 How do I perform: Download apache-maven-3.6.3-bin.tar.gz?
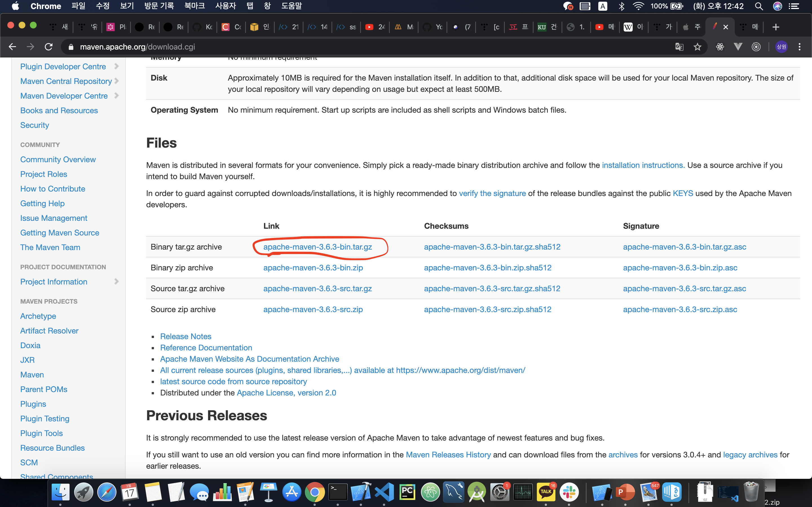317,247
